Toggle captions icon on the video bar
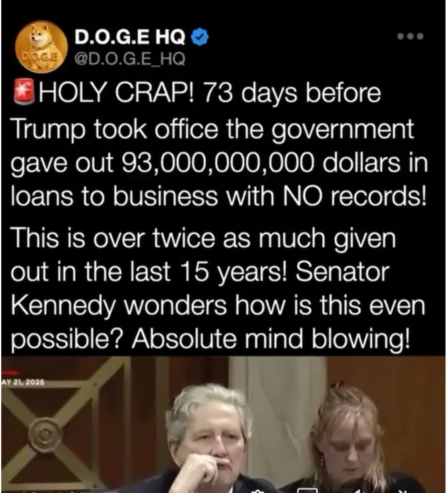Image resolution: width=448 pixels, height=493 pixels. [x=307, y=491]
